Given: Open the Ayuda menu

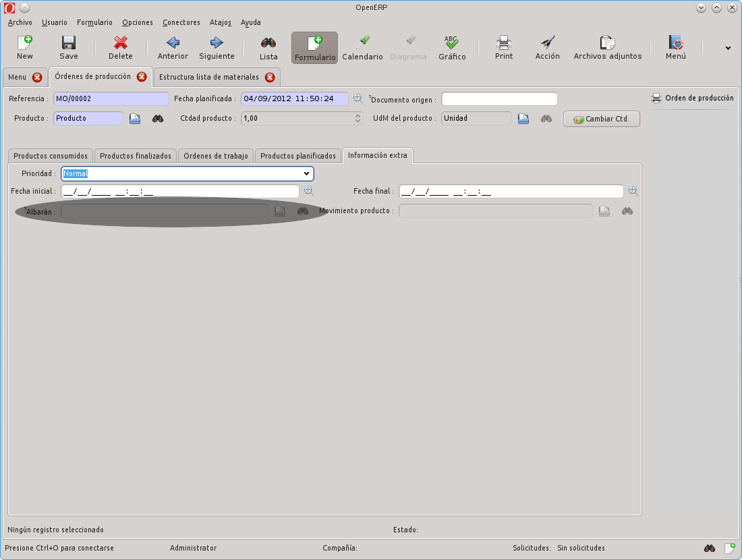Looking at the screenshot, I should pos(250,22).
